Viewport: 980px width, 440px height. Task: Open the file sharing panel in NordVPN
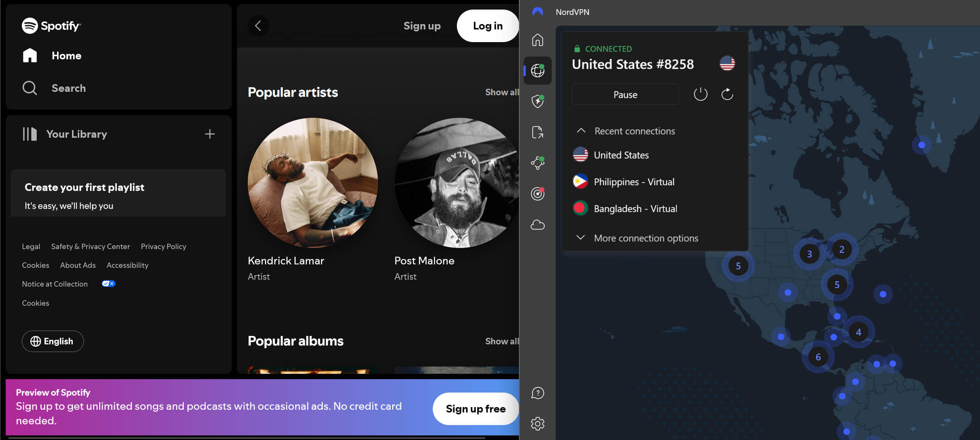pos(538,132)
